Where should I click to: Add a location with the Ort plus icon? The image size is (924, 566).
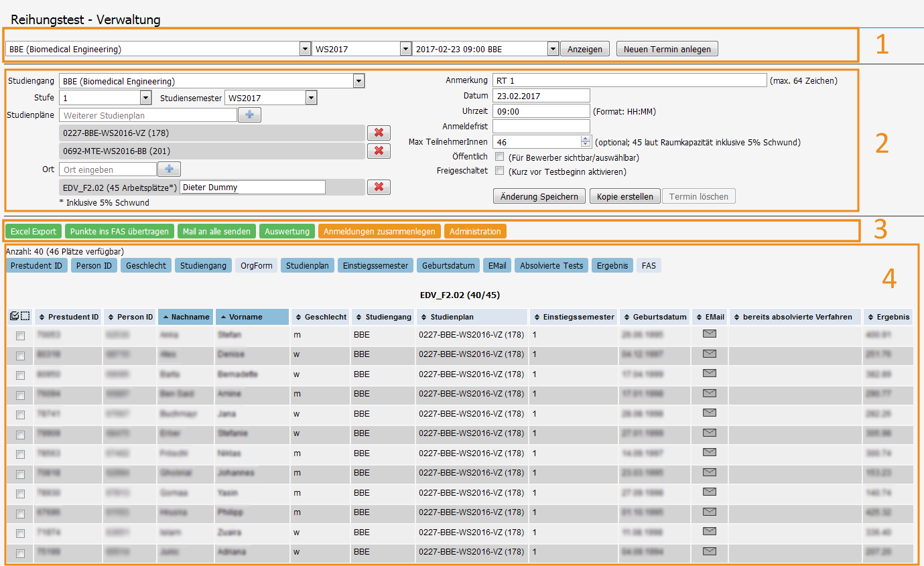169,169
